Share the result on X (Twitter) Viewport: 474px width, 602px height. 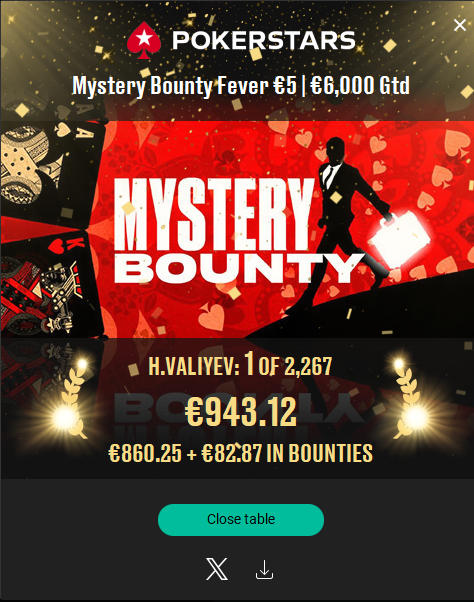[x=217, y=569]
